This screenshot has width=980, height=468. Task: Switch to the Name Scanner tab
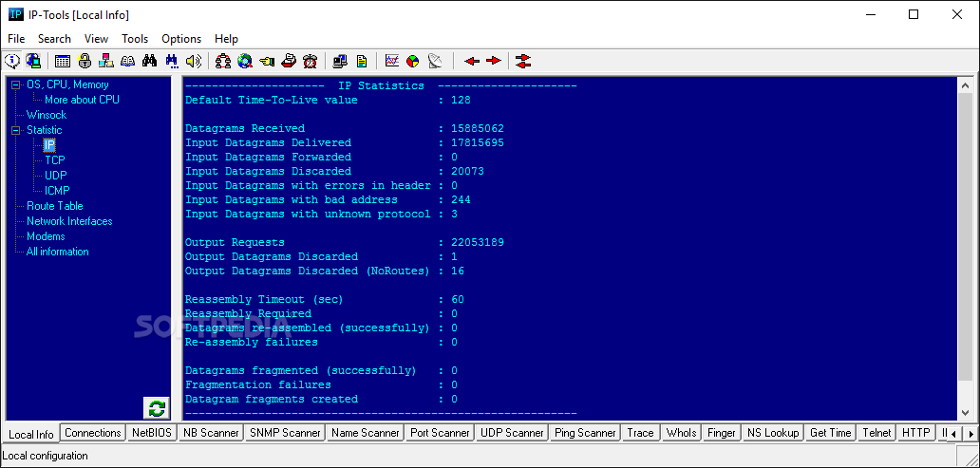coord(365,432)
